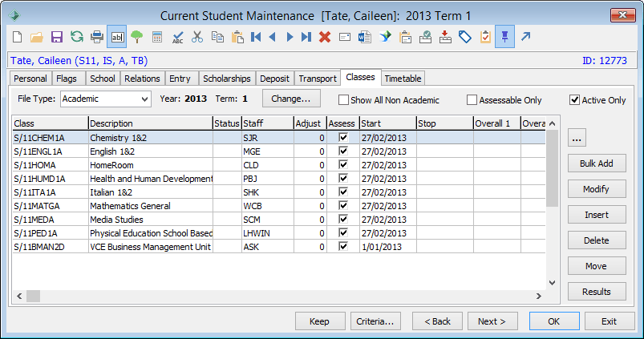
Task: Click the ellipsis (...) button
Action: click(x=577, y=138)
